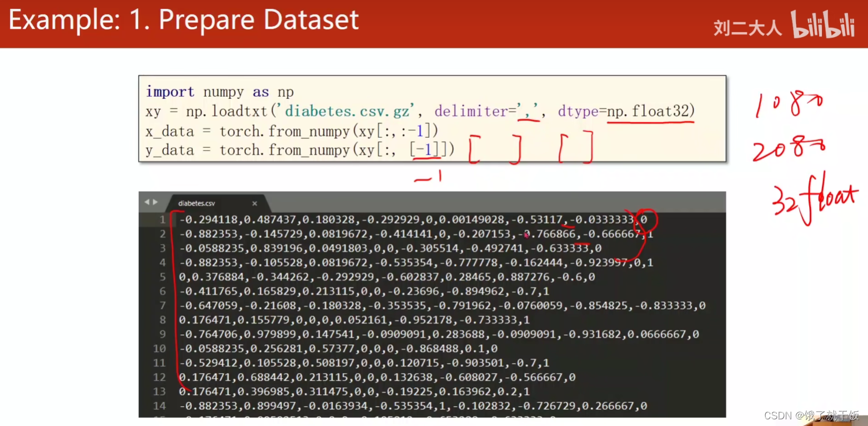Click line number 4 in editor gutter
Viewport: 868px width, 426px height.
click(163, 262)
